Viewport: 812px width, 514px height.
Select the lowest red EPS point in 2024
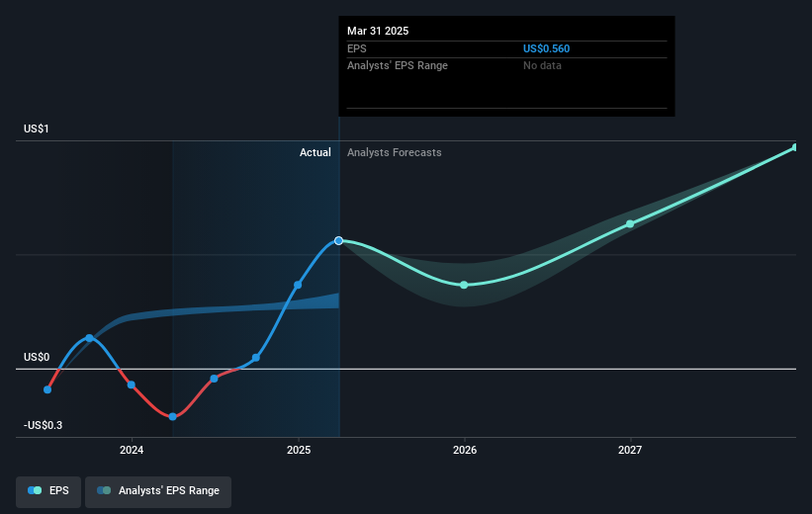[x=173, y=417]
